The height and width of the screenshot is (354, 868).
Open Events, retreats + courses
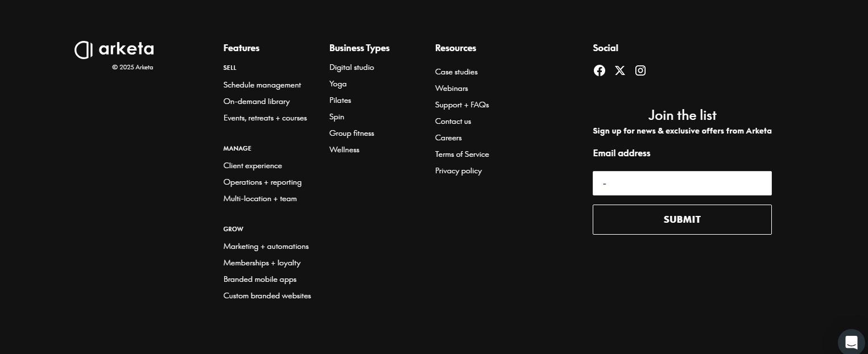tap(265, 118)
